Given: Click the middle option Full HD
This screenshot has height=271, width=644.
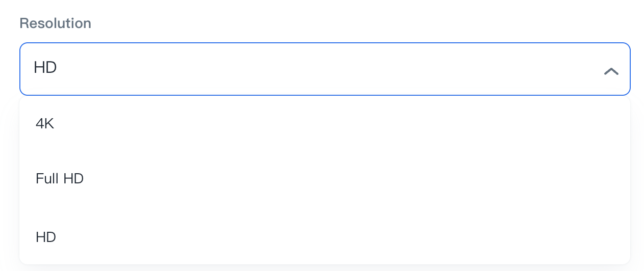Looking at the screenshot, I should click(x=60, y=179).
